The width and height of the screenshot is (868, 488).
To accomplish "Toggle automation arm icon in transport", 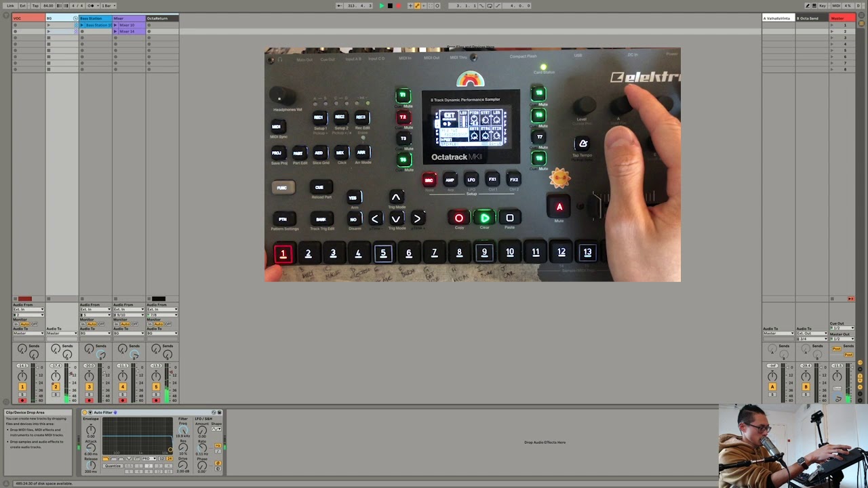I will click(x=417, y=5).
